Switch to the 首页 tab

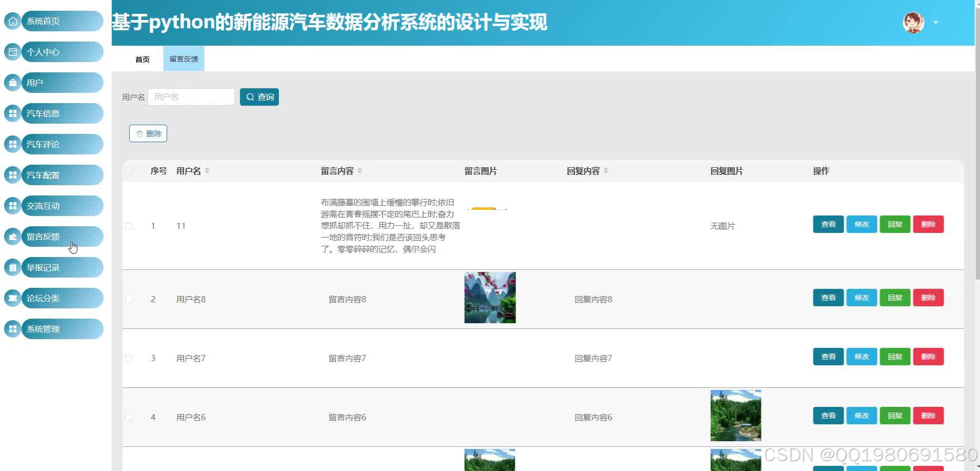[x=142, y=58]
